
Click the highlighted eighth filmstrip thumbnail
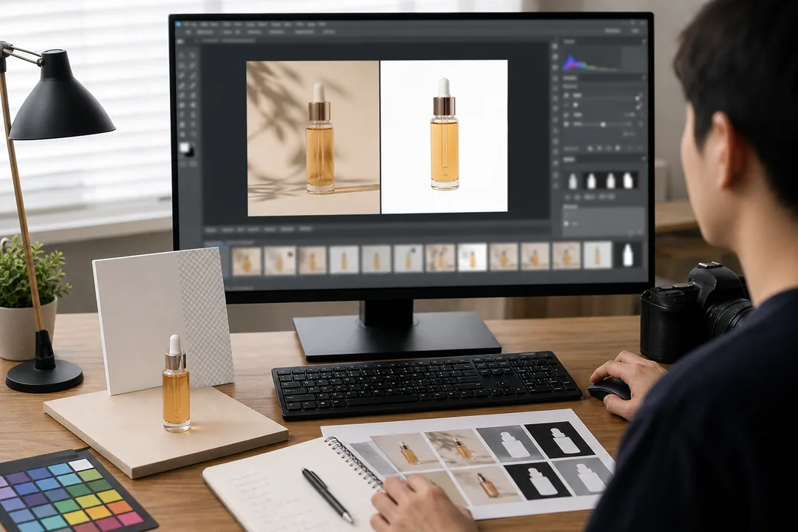coord(471,256)
